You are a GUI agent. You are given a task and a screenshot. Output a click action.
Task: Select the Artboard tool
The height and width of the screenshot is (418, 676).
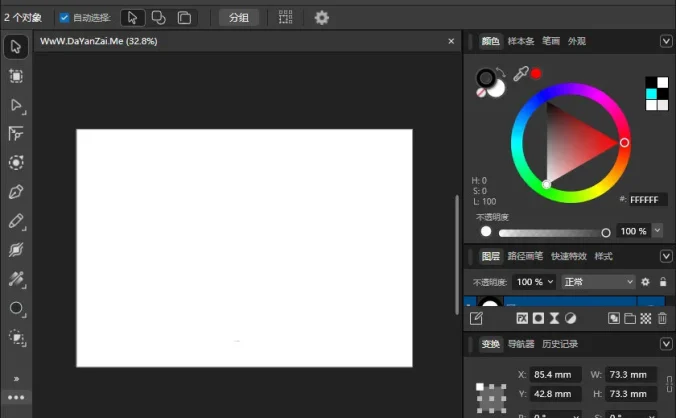click(x=16, y=76)
